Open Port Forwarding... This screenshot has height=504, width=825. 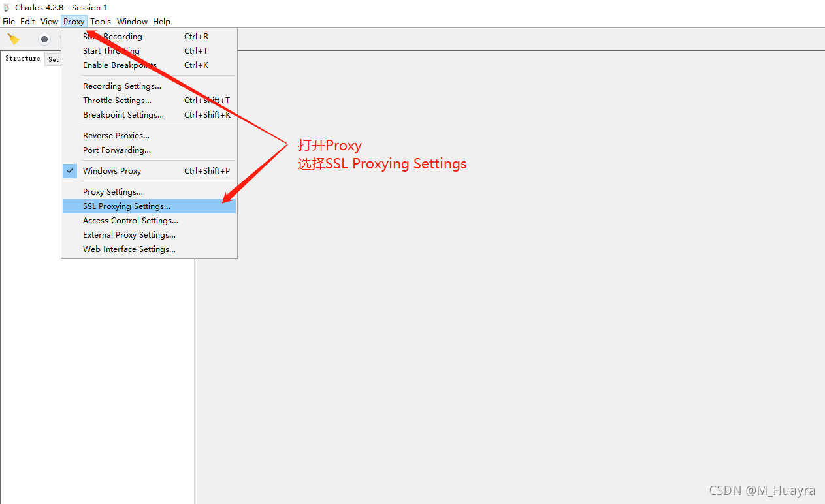(x=149, y=150)
